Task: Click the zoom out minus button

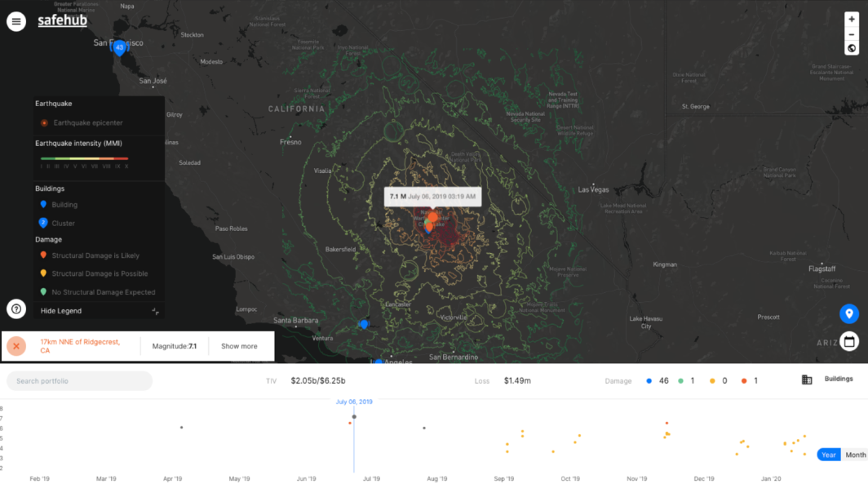Action: click(852, 34)
